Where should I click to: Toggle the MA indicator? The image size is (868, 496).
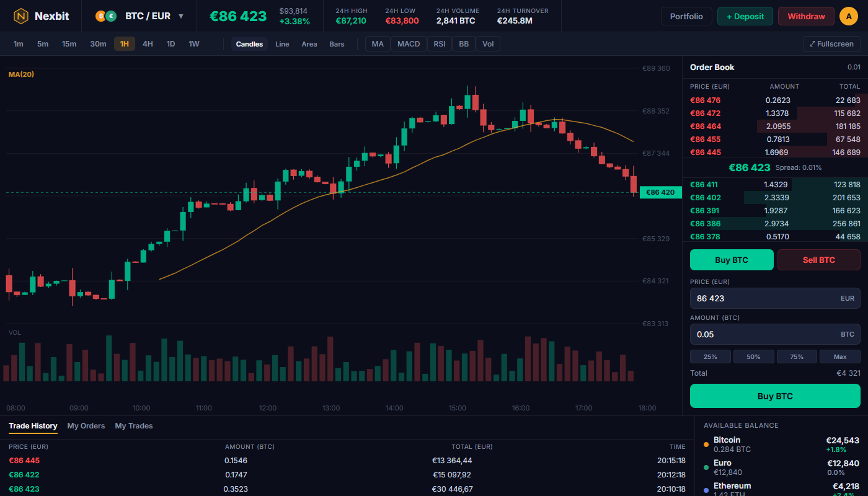(x=378, y=44)
